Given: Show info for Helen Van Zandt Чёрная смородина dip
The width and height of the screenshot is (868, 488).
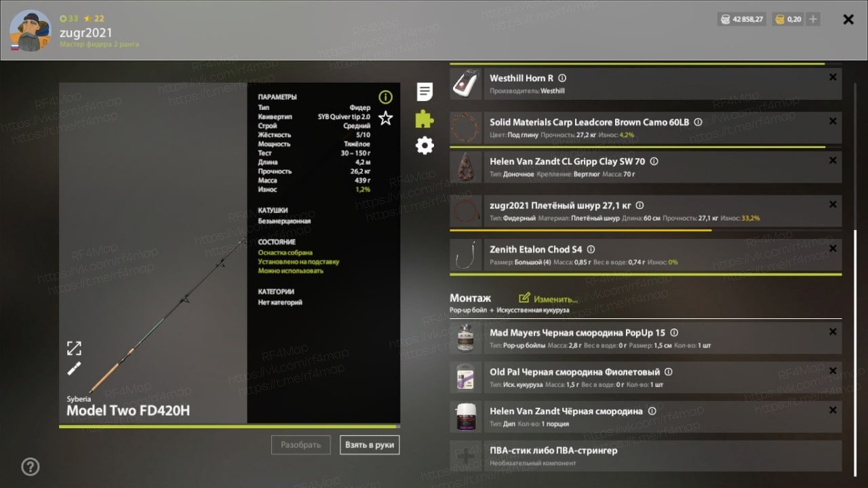Looking at the screenshot, I should click(652, 411).
